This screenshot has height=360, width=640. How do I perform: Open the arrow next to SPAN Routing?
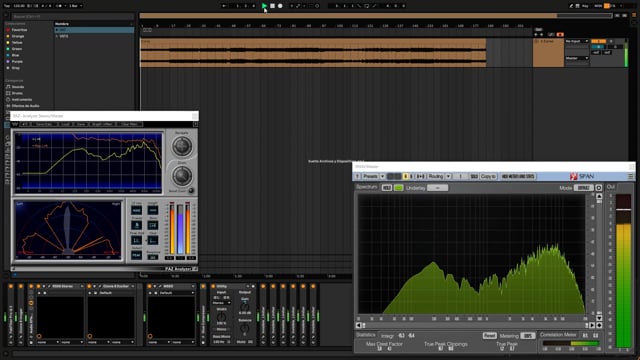[x=448, y=176]
